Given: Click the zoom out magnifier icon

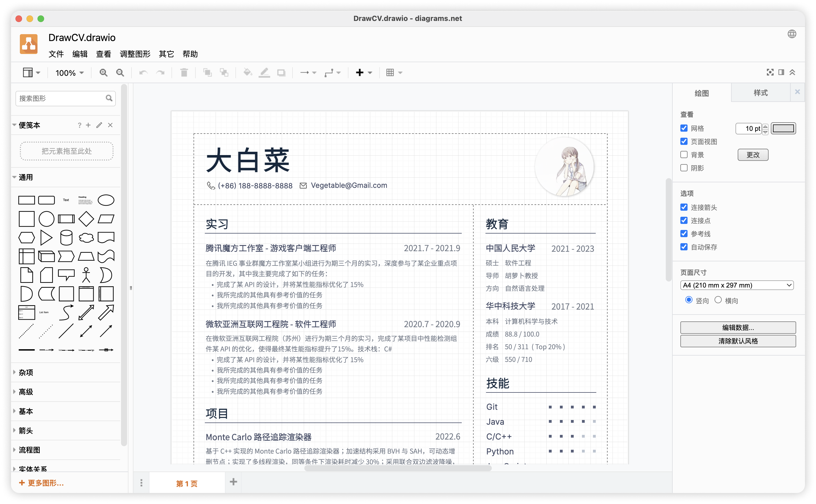Looking at the screenshot, I should [120, 73].
